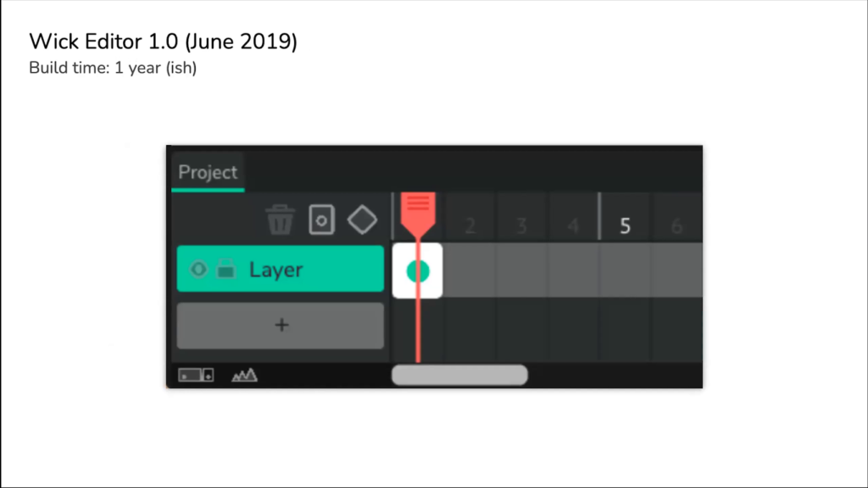Click the diamond add tween icon
Viewport: 868px width, 488px height.
point(363,219)
